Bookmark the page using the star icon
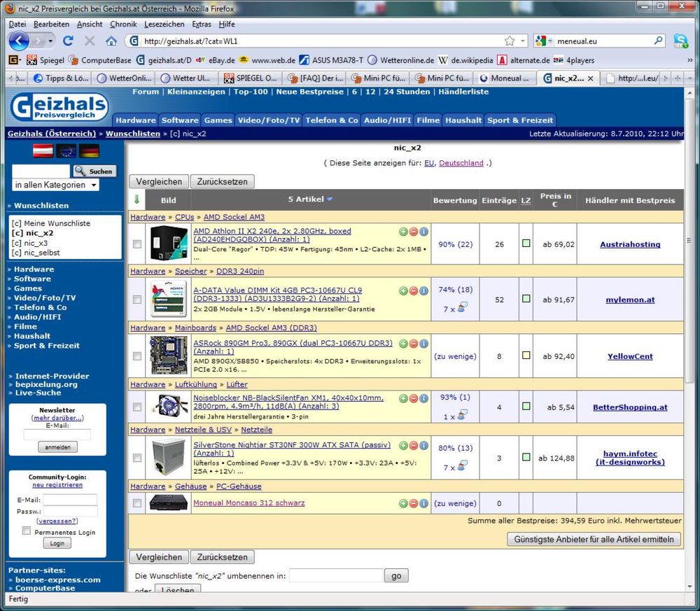Image resolution: width=700 pixels, height=611 pixels. [510, 41]
